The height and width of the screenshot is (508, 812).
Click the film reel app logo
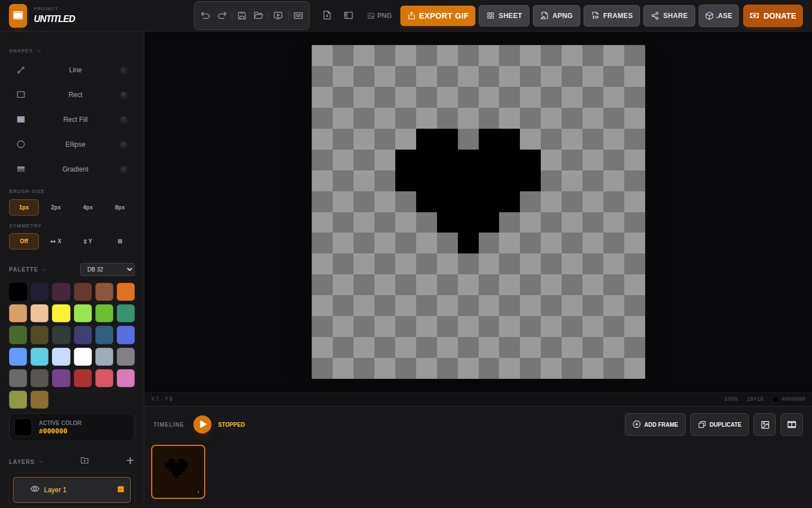tap(18, 16)
